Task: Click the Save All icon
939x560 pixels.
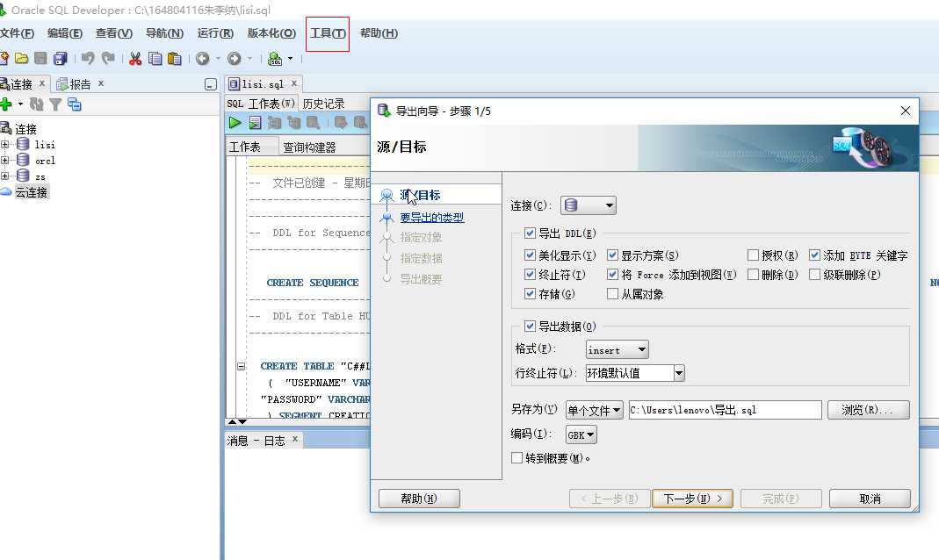Action: click(61, 58)
